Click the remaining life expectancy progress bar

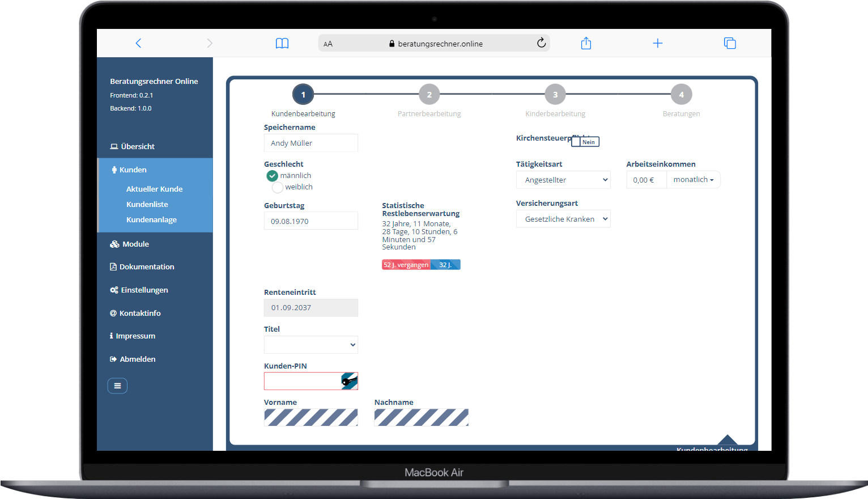421,265
